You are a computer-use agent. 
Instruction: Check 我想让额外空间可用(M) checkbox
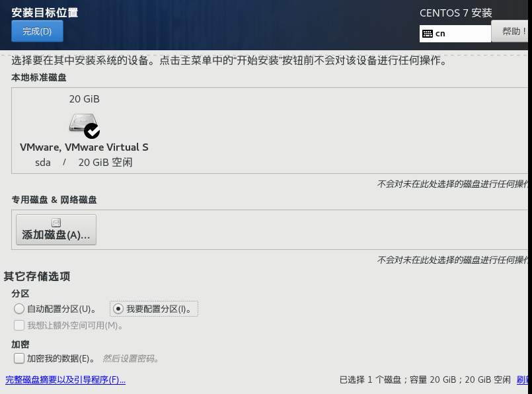coord(19,325)
